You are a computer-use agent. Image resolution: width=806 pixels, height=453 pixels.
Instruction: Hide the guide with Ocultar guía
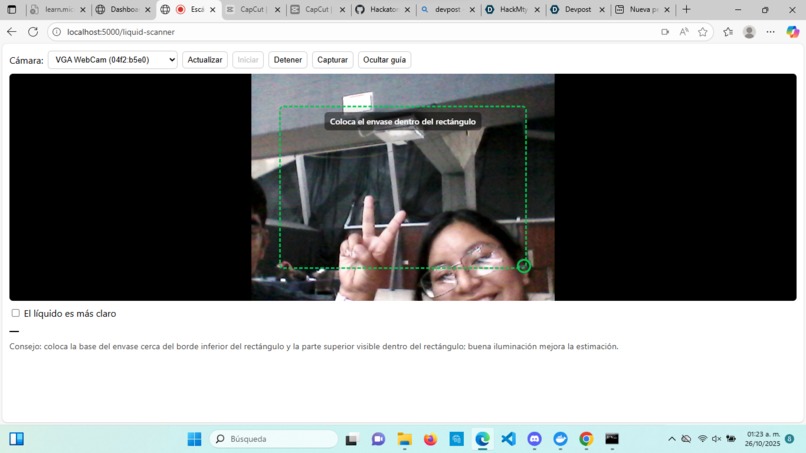point(384,60)
